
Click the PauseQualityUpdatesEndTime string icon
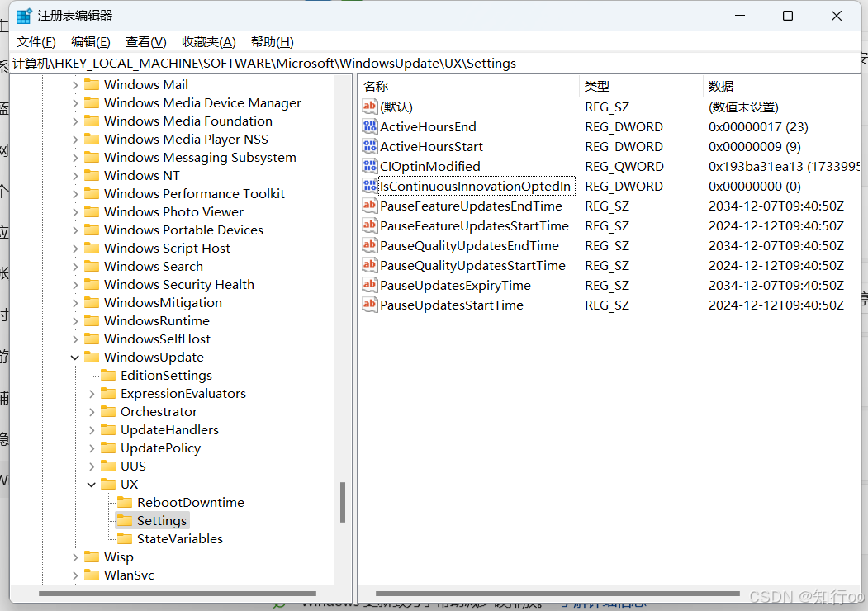coord(369,246)
